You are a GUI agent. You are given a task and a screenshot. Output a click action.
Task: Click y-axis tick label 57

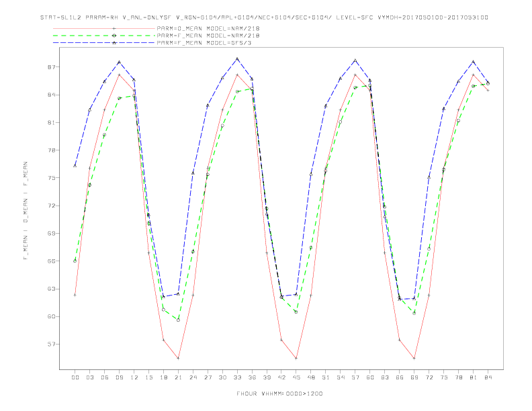[x=51, y=345]
